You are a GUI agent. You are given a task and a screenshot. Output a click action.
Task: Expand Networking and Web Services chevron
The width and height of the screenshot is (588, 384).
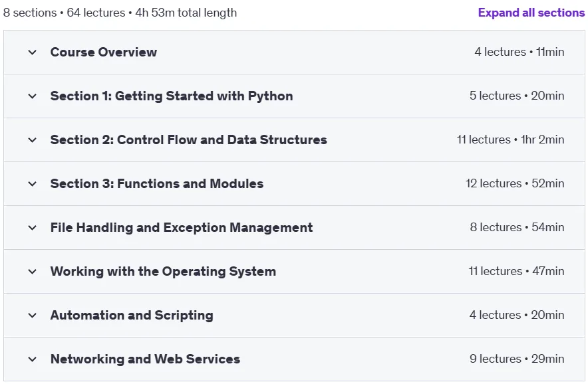pos(32,359)
